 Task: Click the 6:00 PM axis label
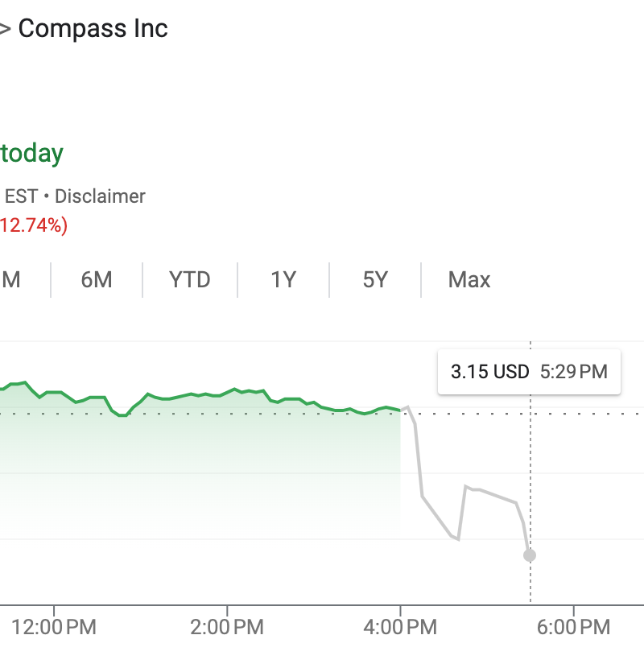[574, 627]
